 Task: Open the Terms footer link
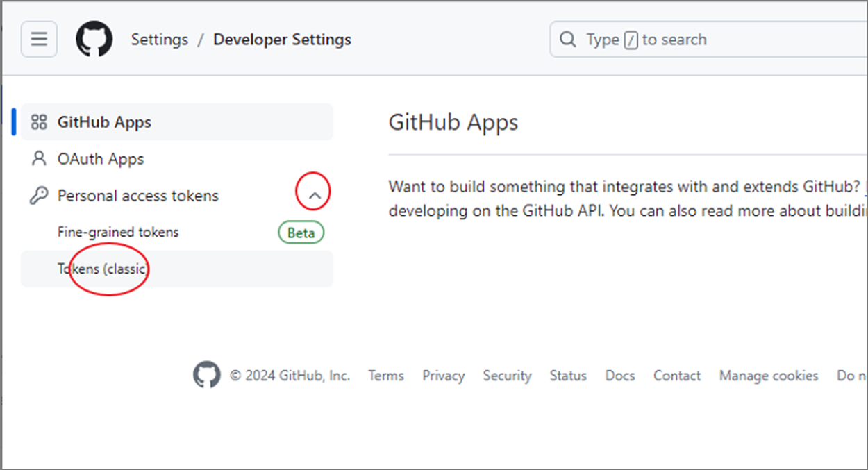pos(386,376)
